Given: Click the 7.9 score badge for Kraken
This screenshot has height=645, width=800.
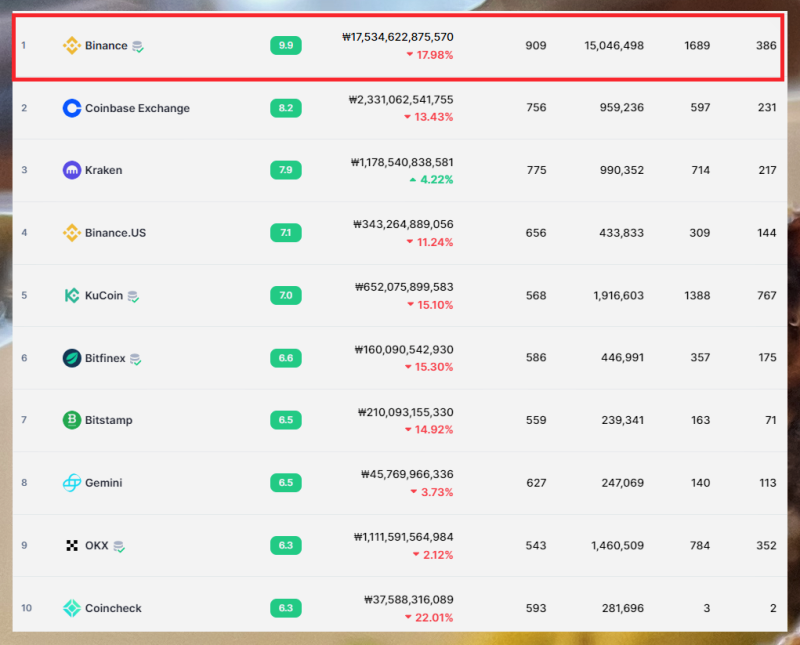Looking at the screenshot, I should coord(286,170).
